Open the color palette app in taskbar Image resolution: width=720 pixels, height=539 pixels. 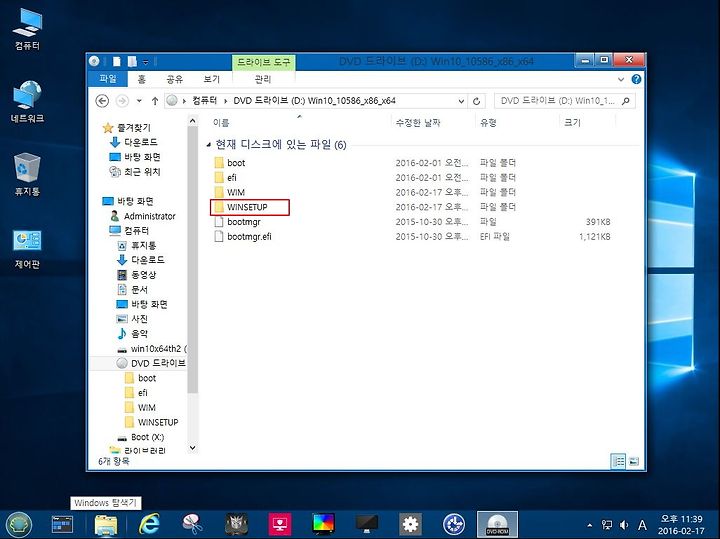pos(323,524)
